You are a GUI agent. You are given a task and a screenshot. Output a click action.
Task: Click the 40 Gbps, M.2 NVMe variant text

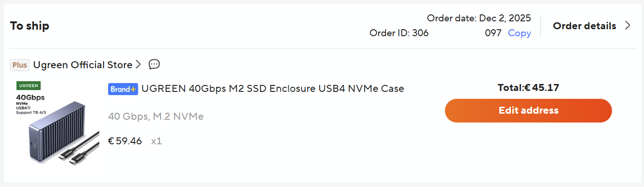point(156,116)
